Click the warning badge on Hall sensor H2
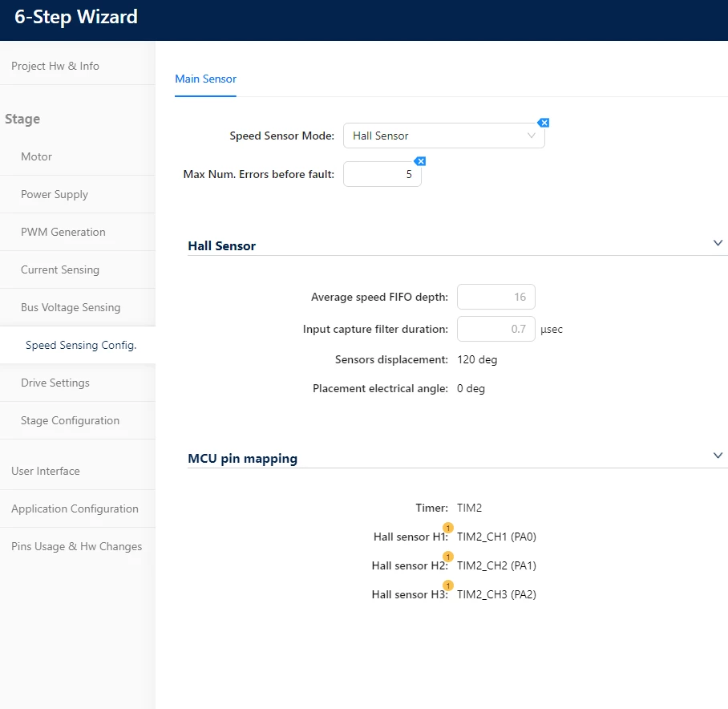 (x=448, y=557)
